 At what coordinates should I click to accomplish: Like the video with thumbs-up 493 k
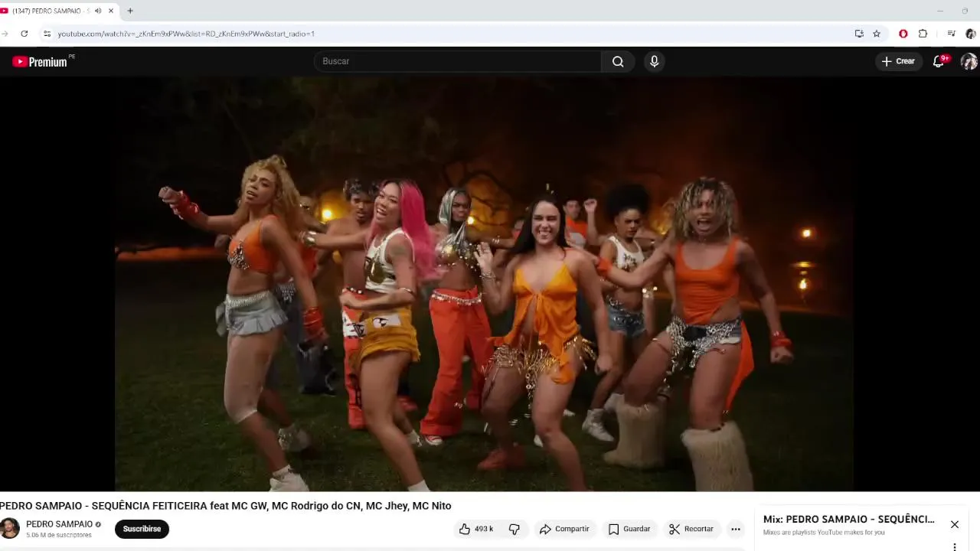point(476,529)
